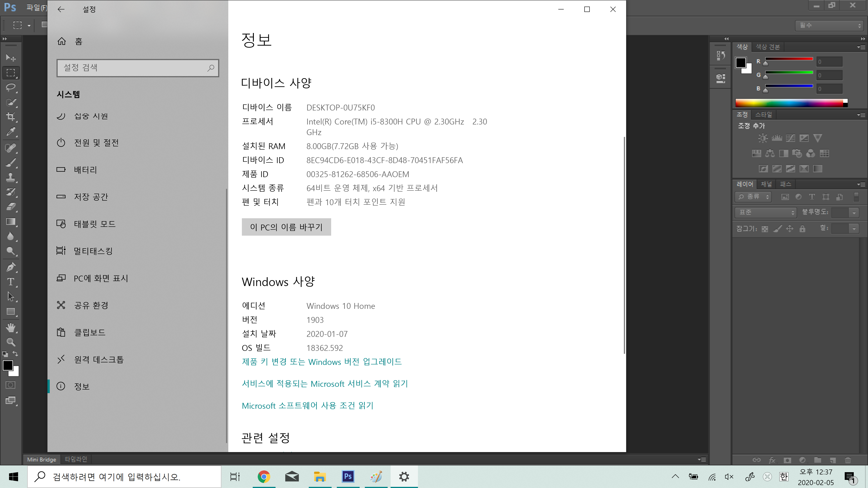Open 배터리 settings in sidebar
868x488 pixels.
coord(86,170)
